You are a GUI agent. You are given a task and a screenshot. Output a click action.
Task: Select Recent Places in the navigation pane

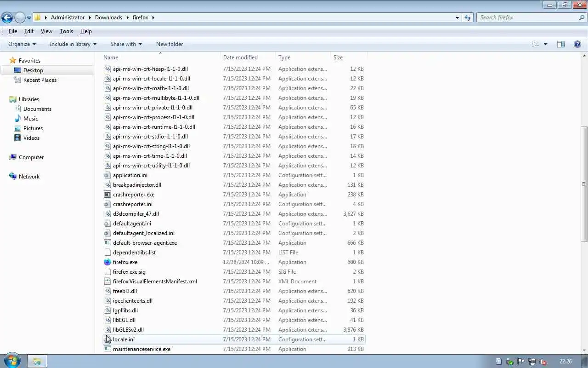40,80
